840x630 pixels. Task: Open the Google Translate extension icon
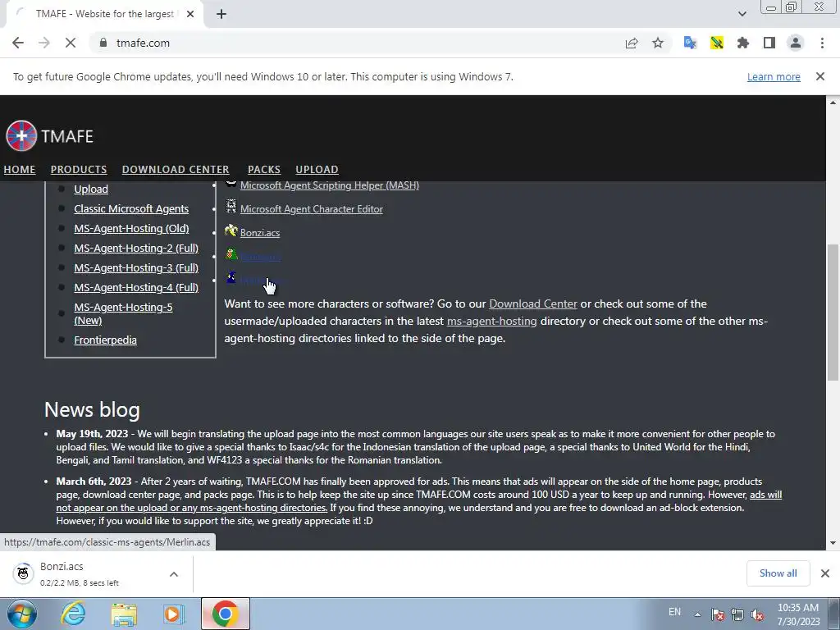[690, 43]
